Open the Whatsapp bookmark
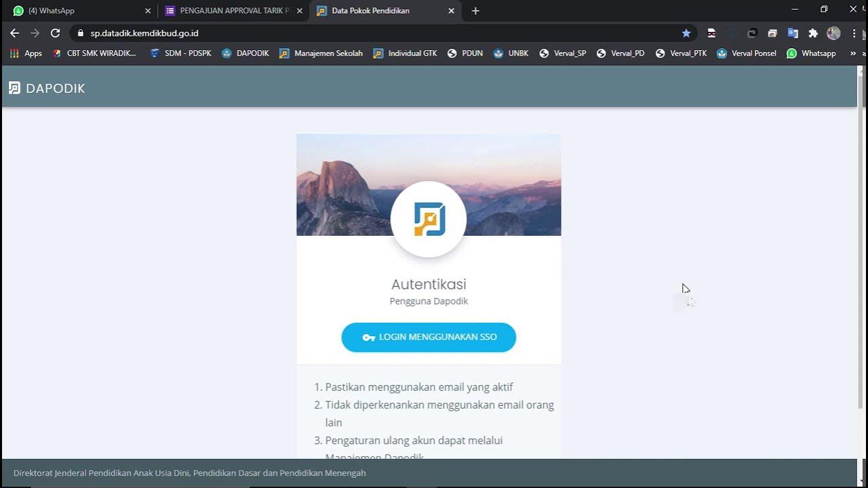 811,53
